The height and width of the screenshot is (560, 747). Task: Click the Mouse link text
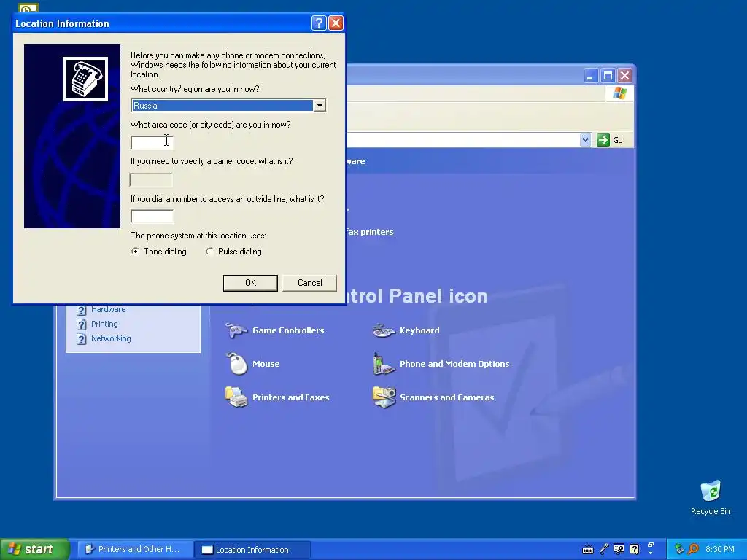(x=266, y=364)
